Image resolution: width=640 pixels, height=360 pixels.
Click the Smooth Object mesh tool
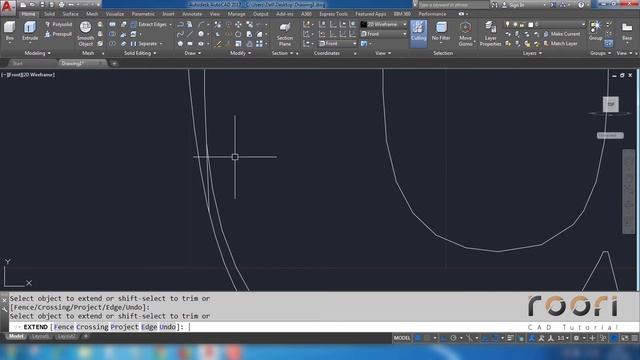pos(85,34)
